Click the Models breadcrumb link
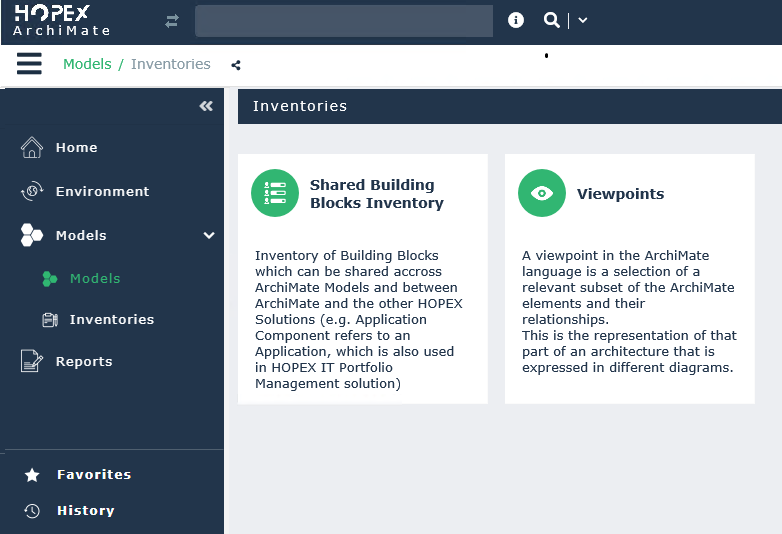Viewport: 782px width, 534px height. [x=87, y=64]
